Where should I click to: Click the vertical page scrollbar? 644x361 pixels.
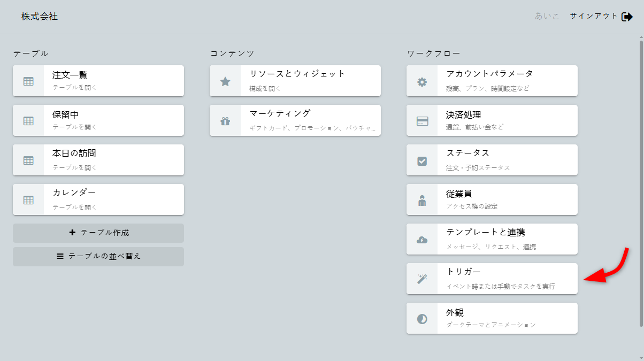(x=641, y=182)
